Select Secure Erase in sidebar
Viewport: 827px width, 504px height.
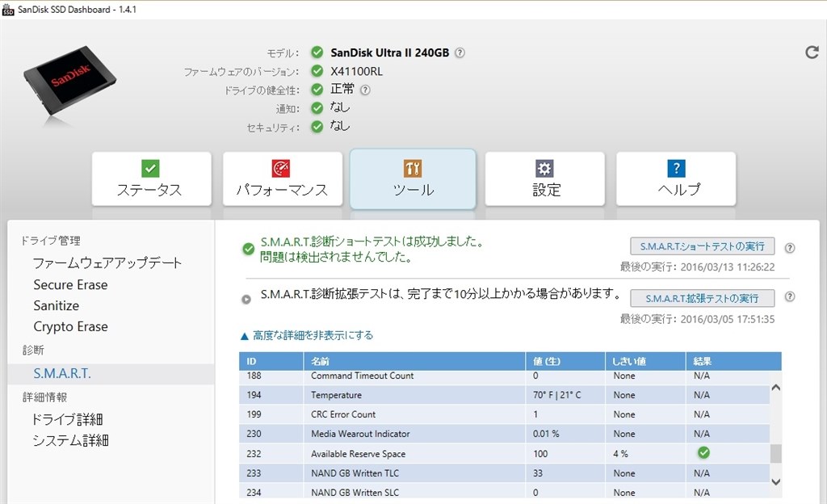(71, 284)
